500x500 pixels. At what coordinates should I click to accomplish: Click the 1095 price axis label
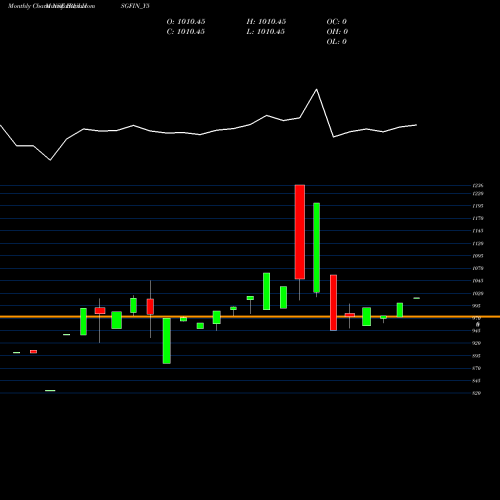click(x=478, y=256)
